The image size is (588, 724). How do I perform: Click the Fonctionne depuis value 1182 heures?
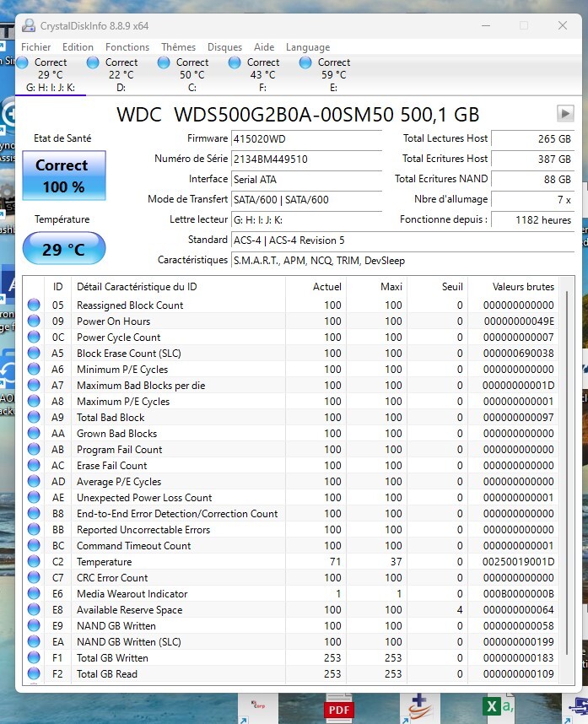tap(532, 220)
